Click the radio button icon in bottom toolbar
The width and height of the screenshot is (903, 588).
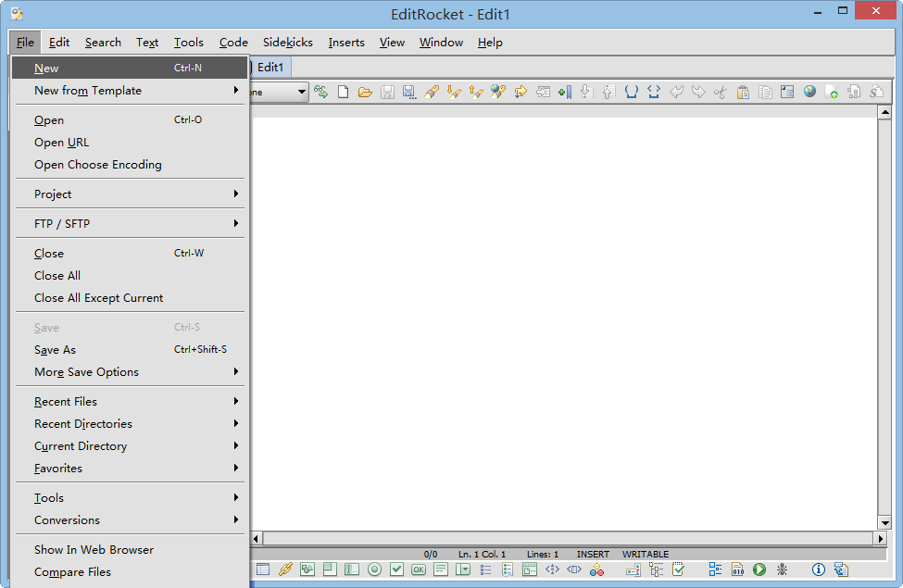click(374, 569)
